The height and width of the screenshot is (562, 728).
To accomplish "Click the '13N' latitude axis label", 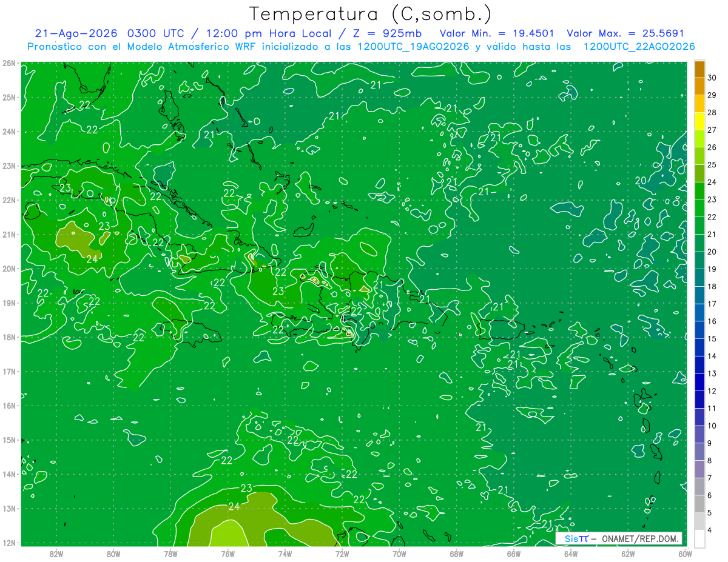I will click(x=8, y=509).
